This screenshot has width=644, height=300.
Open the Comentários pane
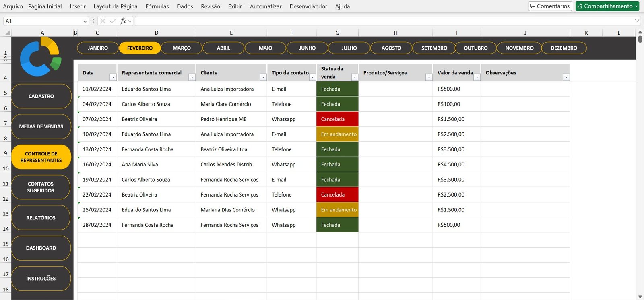pyautogui.click(x=550, y=6)
